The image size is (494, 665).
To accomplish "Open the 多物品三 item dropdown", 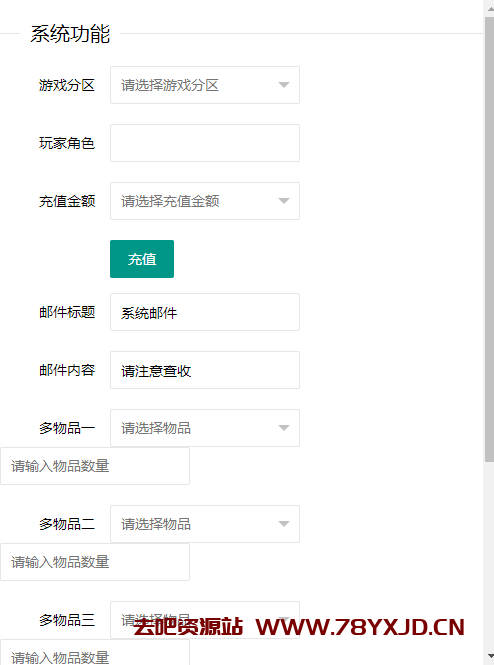I will [205, 620].
